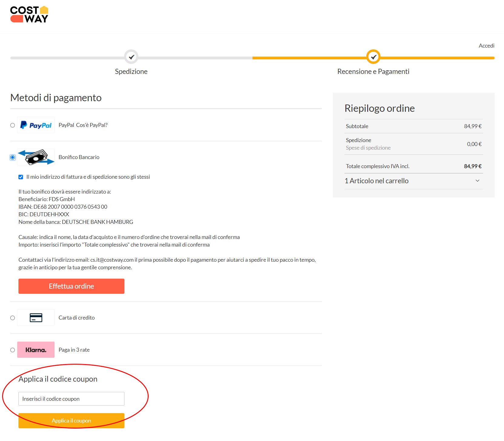Click the Costway logo
The width and height of the screenshot is (504, 441).
pyautogui.click(x=29, y=15)
